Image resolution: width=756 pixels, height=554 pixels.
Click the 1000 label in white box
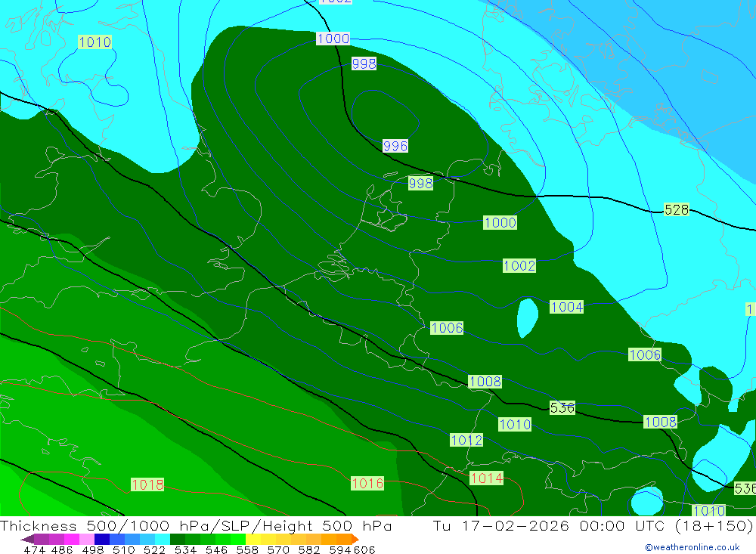pyautogui.click(x=333, y=39)
